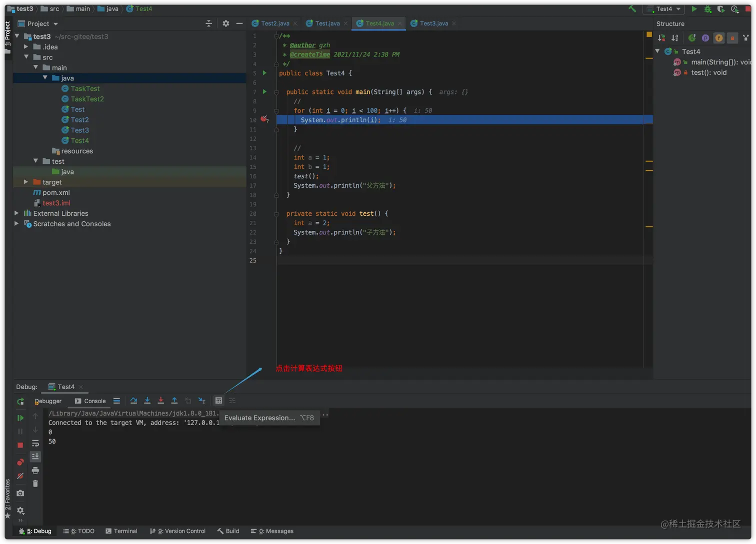The height and width of the screenshot is (544, 756).
Task: Click Run with Coverage icon
Action: click(x=720, y=9)
